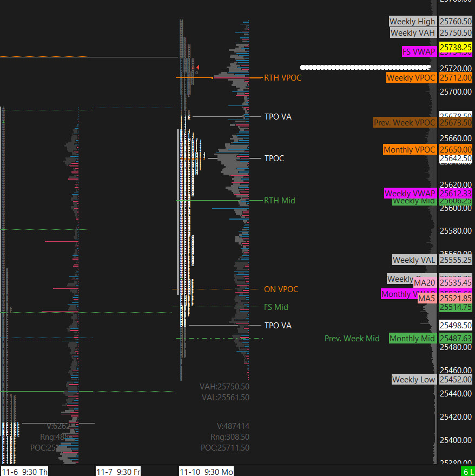Click the Weekly High level label

pos(412,22)
